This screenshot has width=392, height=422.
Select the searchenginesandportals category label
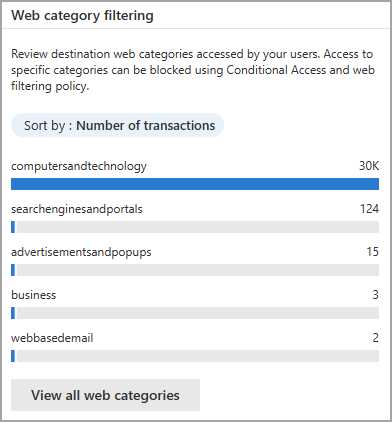click(x=77, y=209)
